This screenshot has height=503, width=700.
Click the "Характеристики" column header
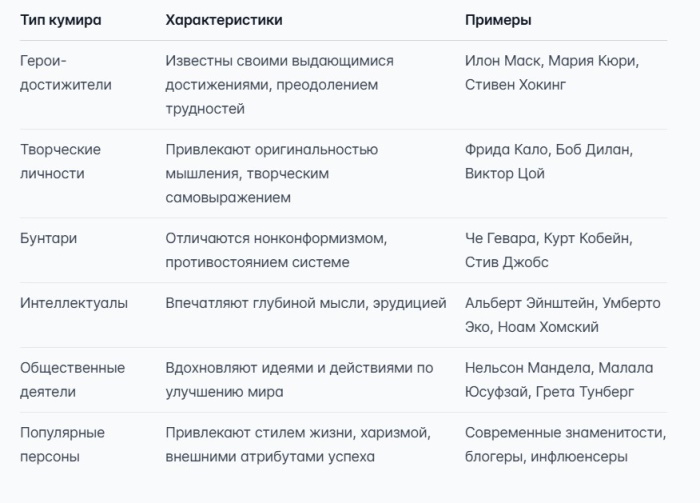[x=223, y=20]
